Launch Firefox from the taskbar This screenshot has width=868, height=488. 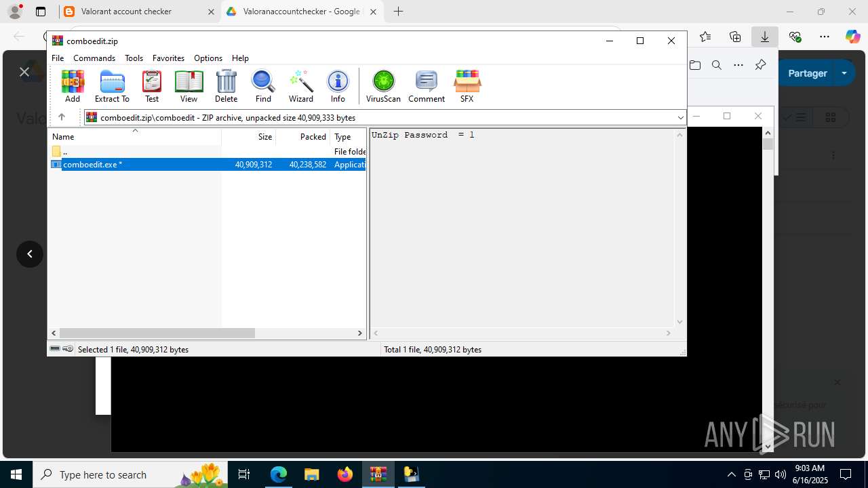tap(344, 474)
